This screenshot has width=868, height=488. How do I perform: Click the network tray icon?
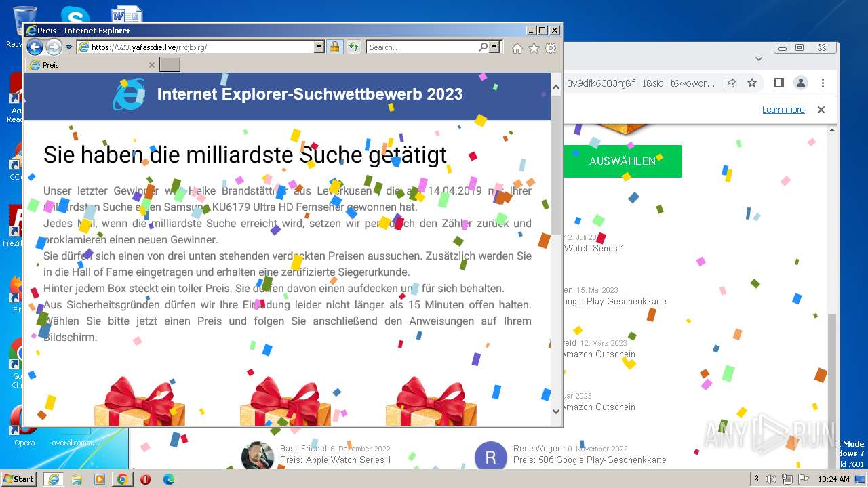click(x=787, y=479)
